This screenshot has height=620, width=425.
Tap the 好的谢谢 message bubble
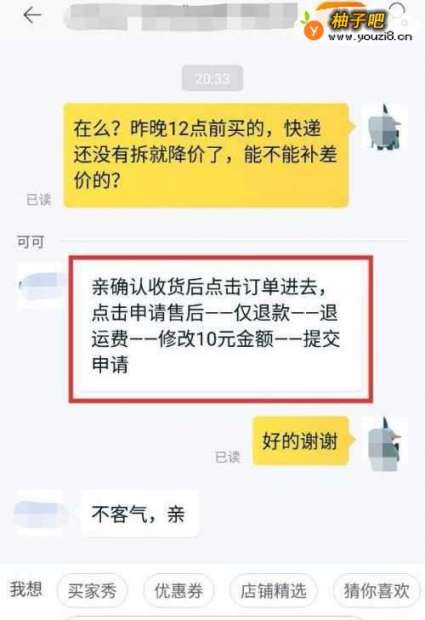click(x=300, y=441)
